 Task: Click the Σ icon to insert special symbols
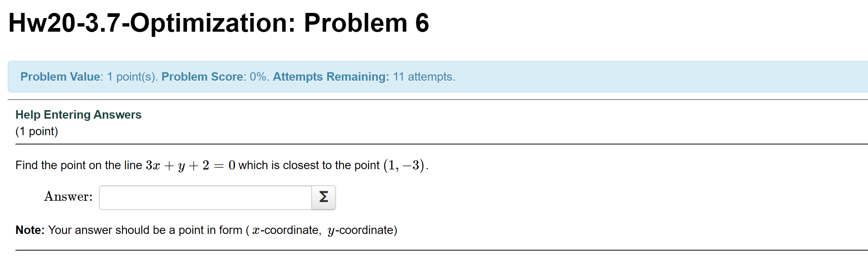tap(323, 198)
